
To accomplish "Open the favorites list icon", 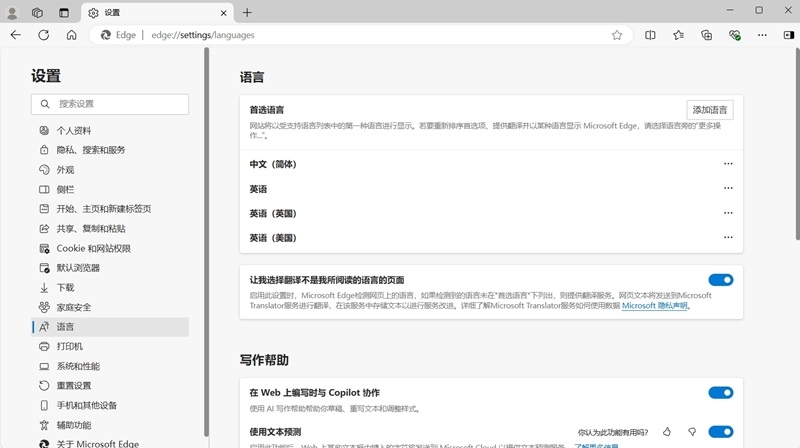I will (x=678, y=35).
